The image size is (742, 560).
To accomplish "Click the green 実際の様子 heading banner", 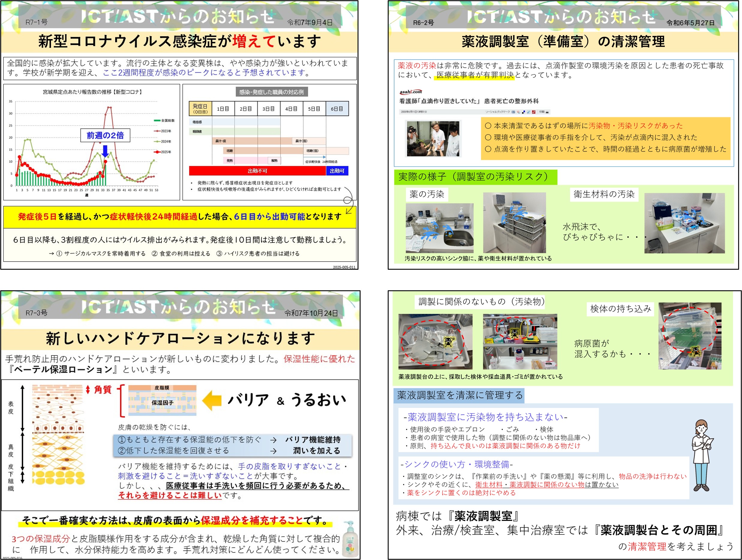I will [x=475, y=177].
